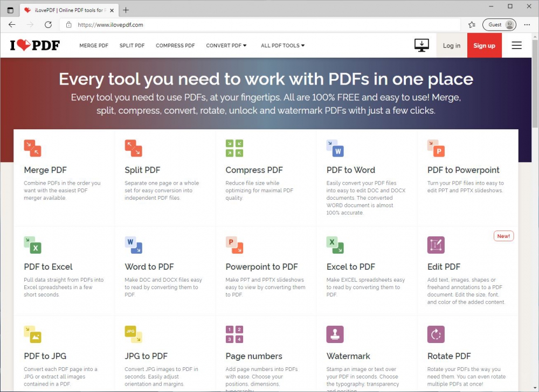539x392 pixels.
Task: Click the Edit PDF description text
Action: click(x=466, y=291)
